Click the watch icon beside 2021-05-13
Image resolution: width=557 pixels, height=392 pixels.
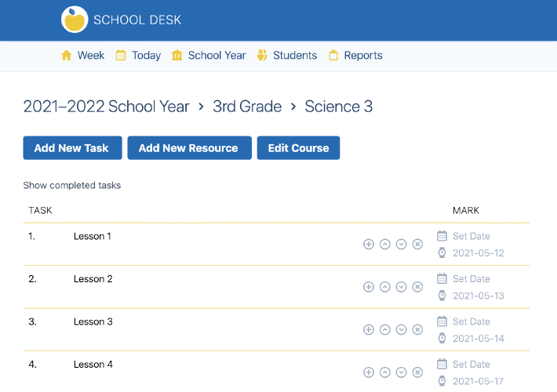click(442, 296)
